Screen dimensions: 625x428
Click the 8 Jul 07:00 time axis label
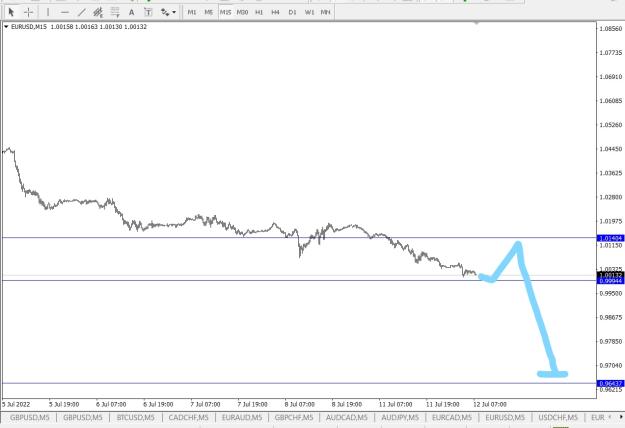[x=299, y=404]
